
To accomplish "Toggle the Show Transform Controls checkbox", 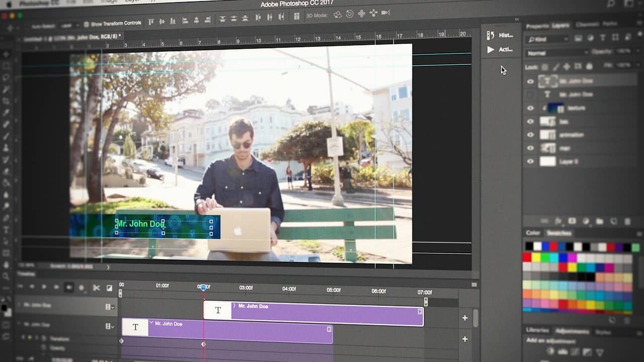I will tap(87, 23).
